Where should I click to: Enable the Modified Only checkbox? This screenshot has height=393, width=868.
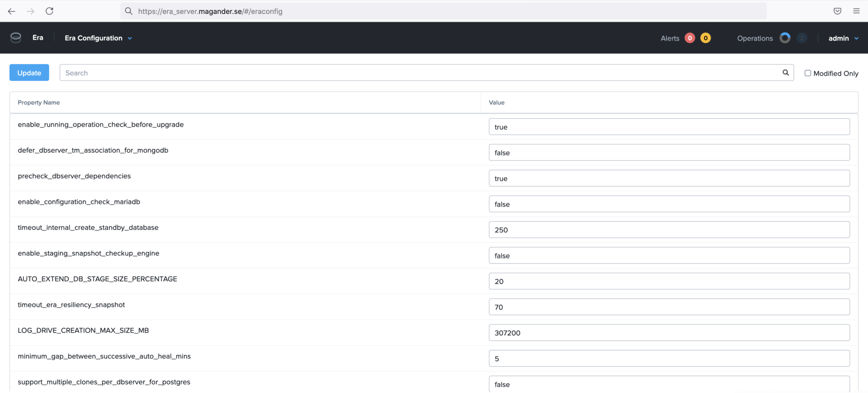point(808,73)
